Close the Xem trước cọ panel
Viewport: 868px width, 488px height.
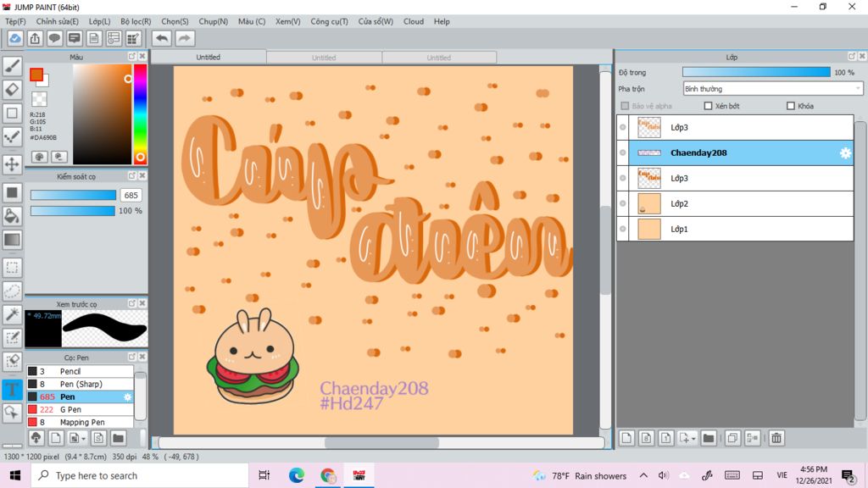coord(142,304)
